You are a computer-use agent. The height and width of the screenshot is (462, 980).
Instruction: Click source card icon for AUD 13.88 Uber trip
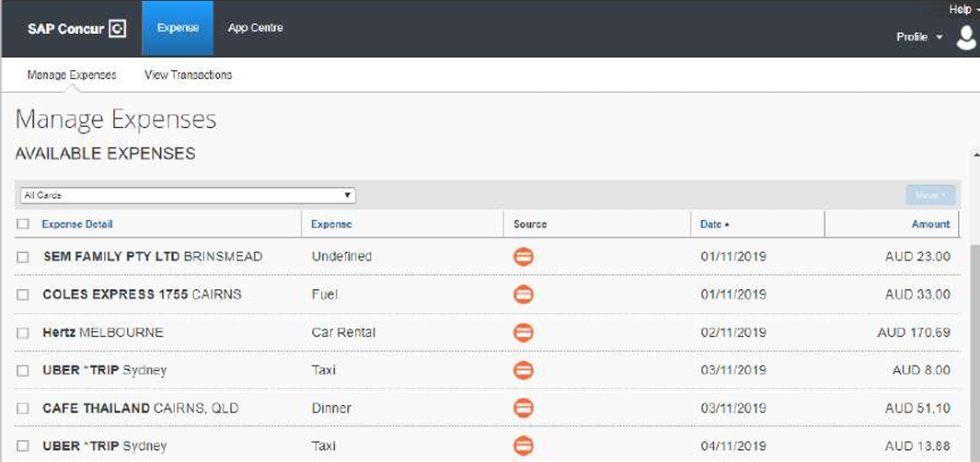523,446
